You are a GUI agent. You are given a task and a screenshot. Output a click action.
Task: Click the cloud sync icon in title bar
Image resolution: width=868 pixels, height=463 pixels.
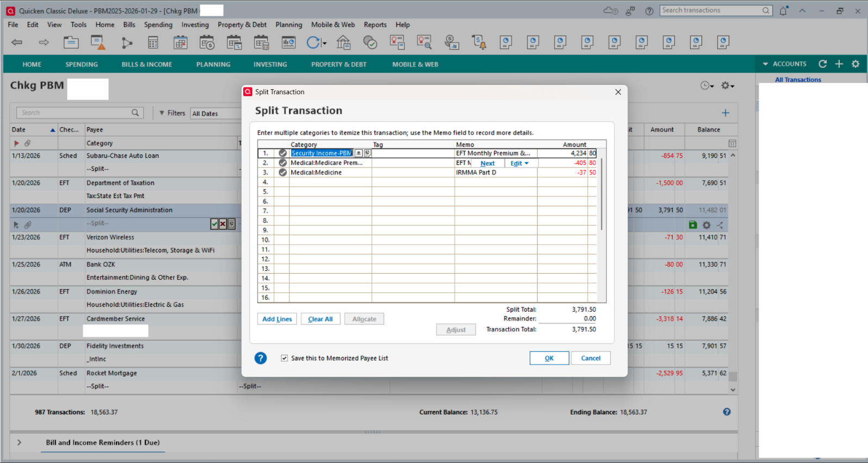[611, 10]
